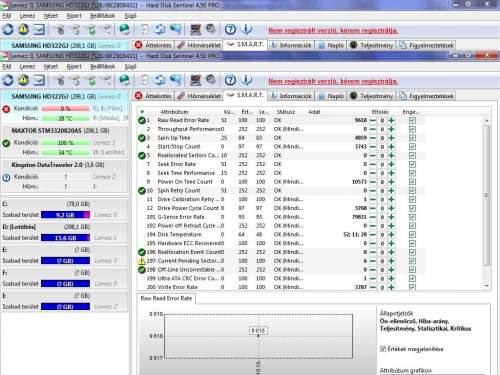Viewport: 500px width, 375px height.
Task: Switch to the Hőmérséklet tab in front window
Action: tap(199, 96)
